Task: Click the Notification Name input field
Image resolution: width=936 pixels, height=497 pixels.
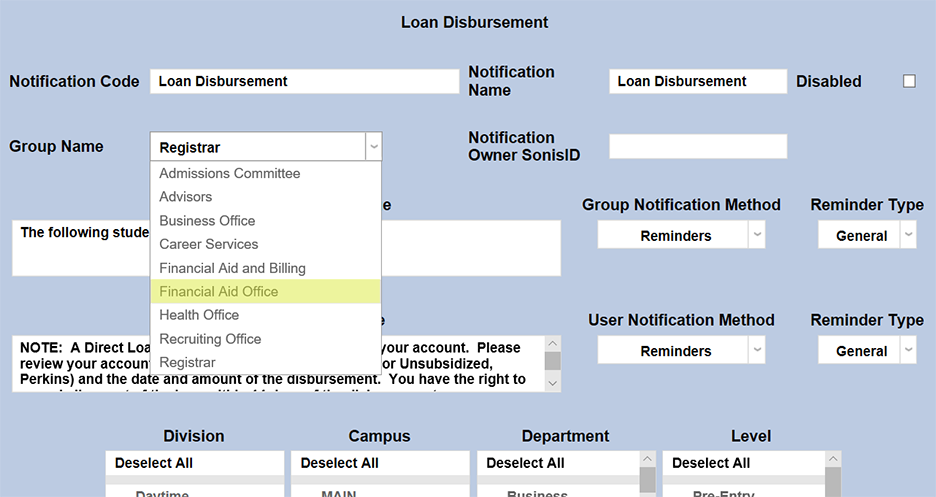Action: click(698, 81)
